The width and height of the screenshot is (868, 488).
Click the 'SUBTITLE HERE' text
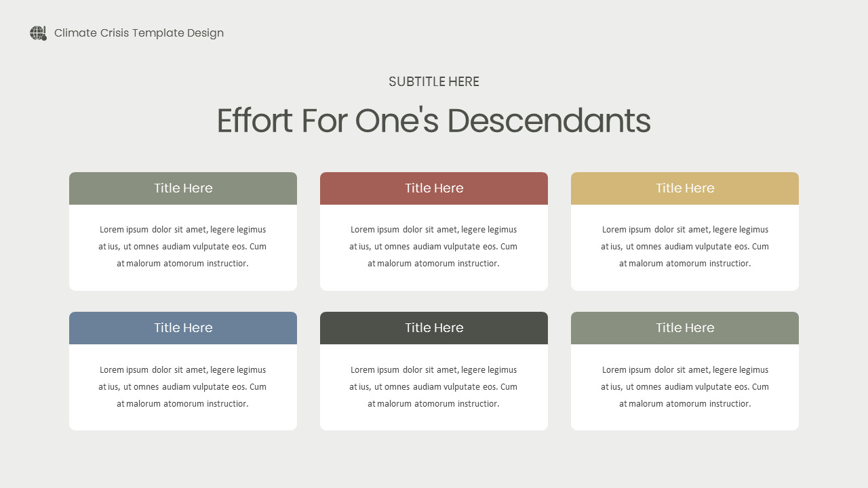(x=434, y=82)
